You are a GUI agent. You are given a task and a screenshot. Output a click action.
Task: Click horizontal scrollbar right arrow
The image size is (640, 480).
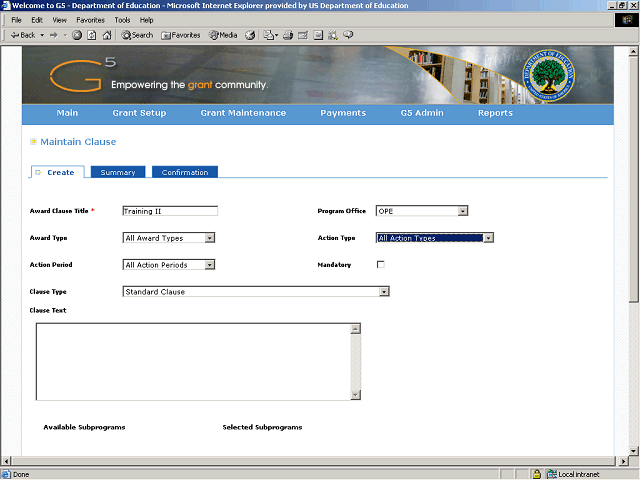coord(623,461)
